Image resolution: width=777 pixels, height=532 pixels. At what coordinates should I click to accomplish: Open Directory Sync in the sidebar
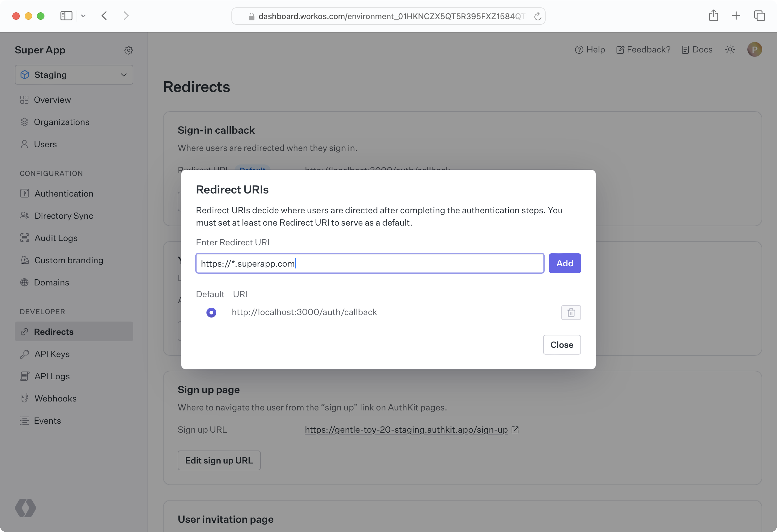64,216
